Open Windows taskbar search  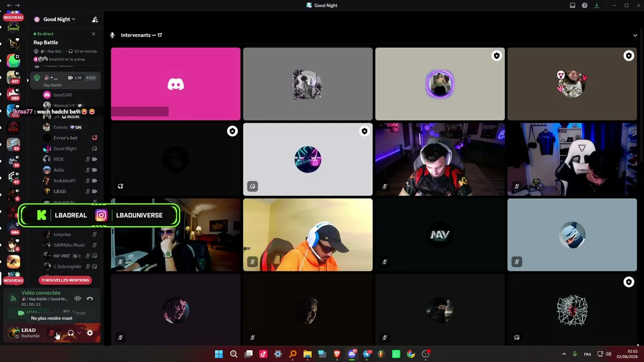(x=233, y=354)
